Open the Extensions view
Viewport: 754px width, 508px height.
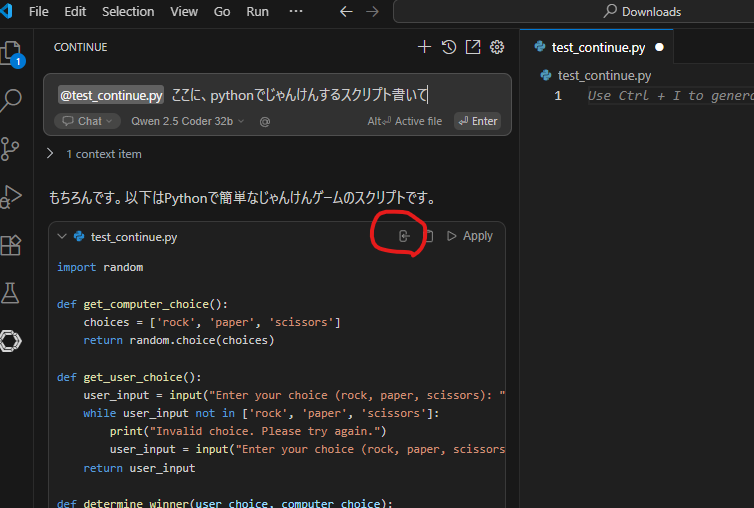point(11,245)
